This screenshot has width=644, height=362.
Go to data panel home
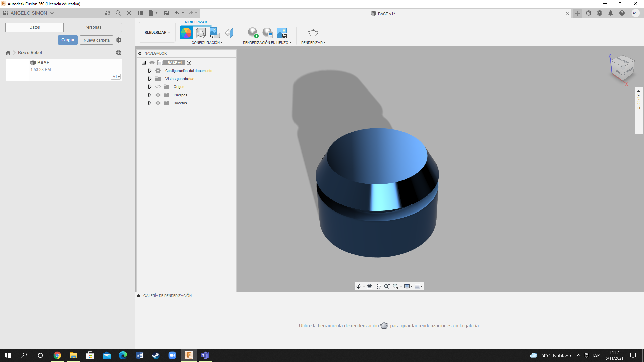coord(8,53)
